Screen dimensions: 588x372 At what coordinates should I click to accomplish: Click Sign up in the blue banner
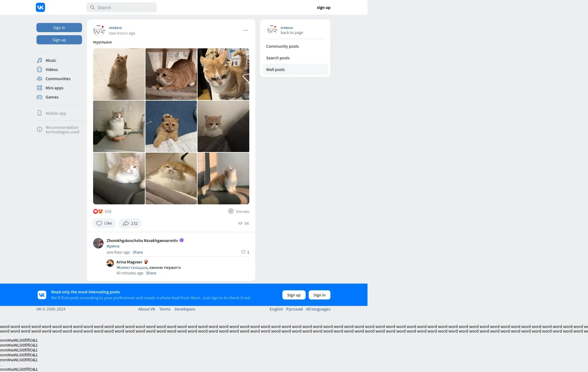pos(294,295)
